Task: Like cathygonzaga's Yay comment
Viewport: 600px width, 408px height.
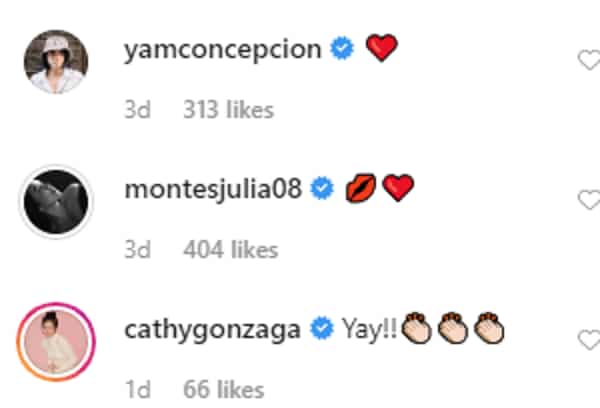Action: [589, 339]
